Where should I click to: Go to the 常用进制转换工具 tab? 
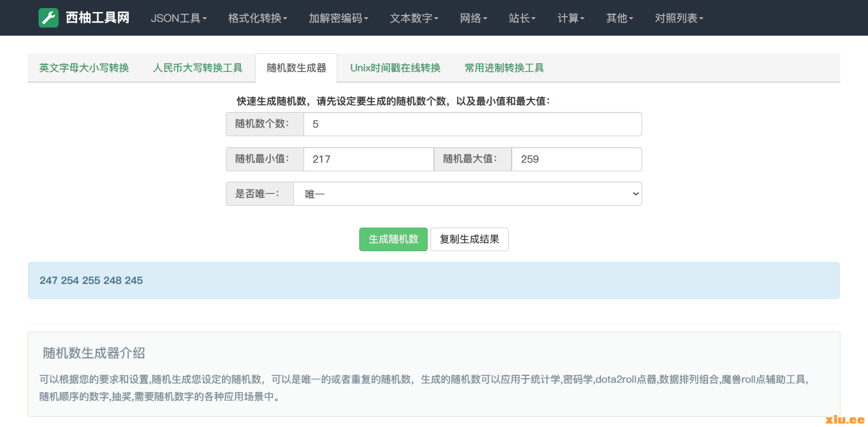coord(504,68)
